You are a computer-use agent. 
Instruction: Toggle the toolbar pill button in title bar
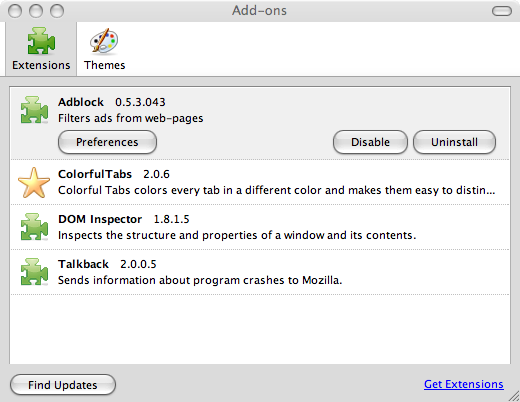(502, 11)
